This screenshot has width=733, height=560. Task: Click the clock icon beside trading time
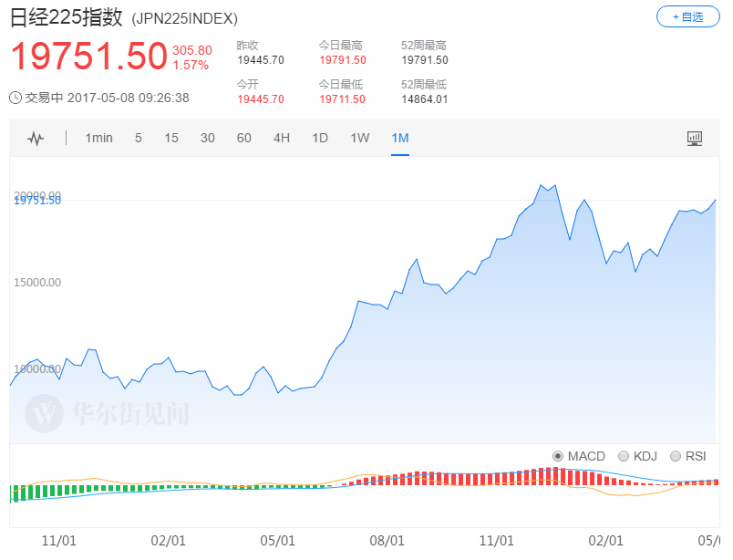pyautogui.click(x=15, y=98)
